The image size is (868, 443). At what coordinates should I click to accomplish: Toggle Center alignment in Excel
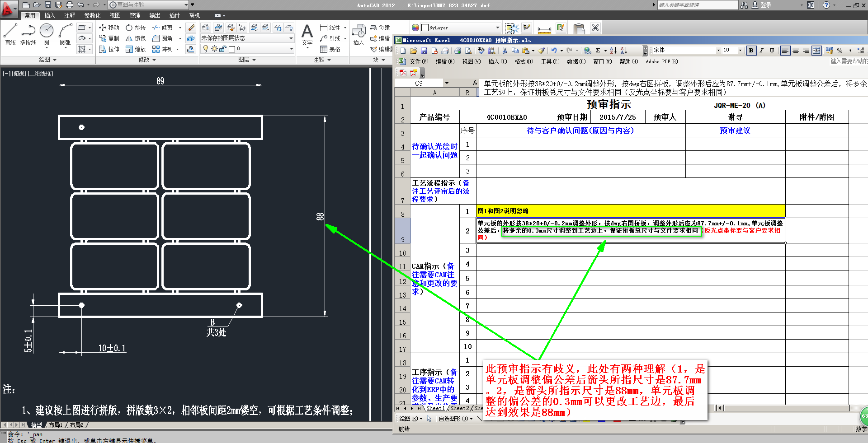point(795,51)
